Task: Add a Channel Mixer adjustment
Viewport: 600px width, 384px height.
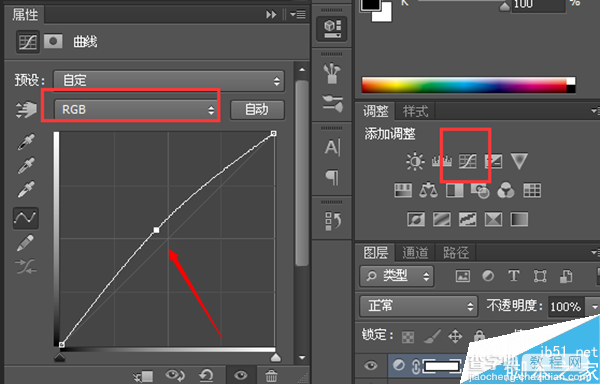Action: (x=506, y=190)
